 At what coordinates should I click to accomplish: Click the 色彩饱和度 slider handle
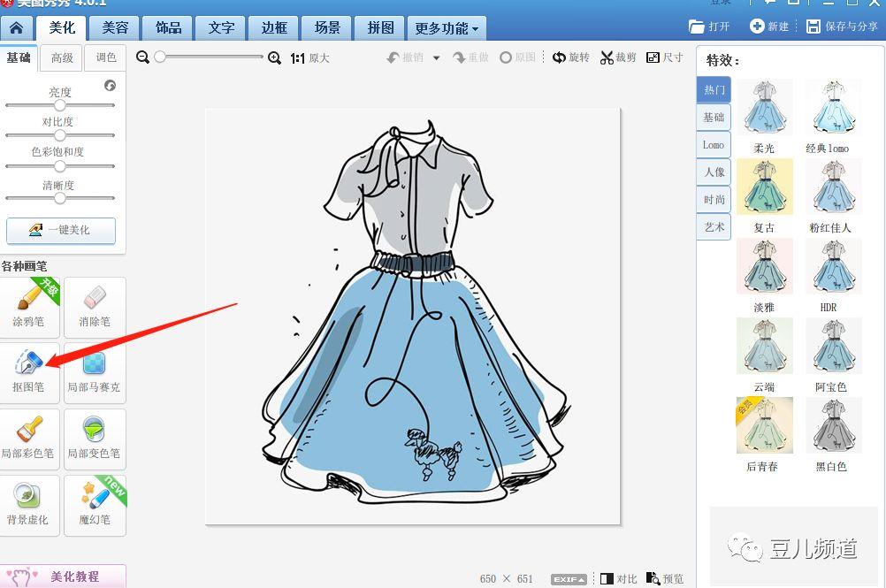pos(60,166)
